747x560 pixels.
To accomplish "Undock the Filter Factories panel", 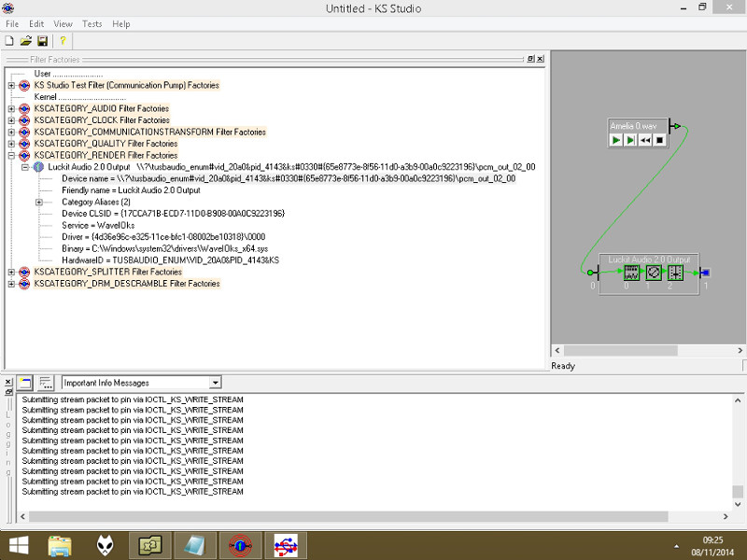I will tap(530, 59).
